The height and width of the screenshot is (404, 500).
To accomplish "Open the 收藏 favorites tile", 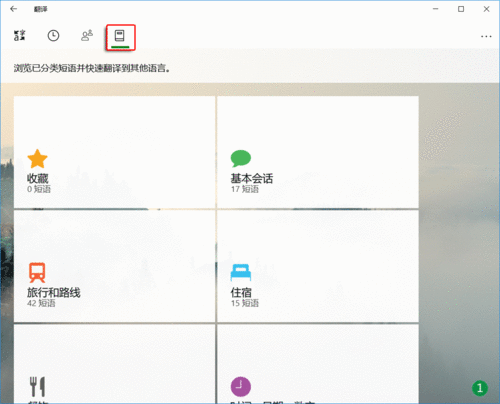I will click(x=114, y=152).
